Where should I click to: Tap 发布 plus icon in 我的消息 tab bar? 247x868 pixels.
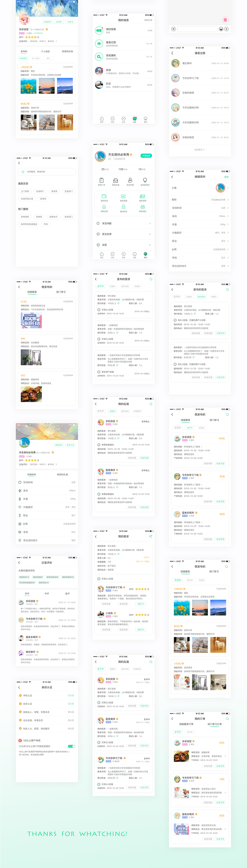[x=123, y=119]
